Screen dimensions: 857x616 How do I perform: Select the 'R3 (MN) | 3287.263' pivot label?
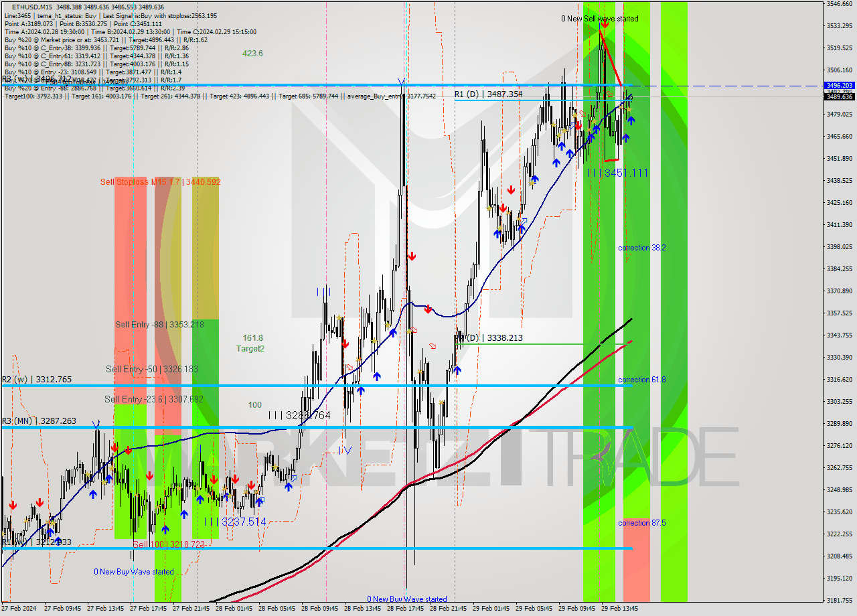[39, 421]
